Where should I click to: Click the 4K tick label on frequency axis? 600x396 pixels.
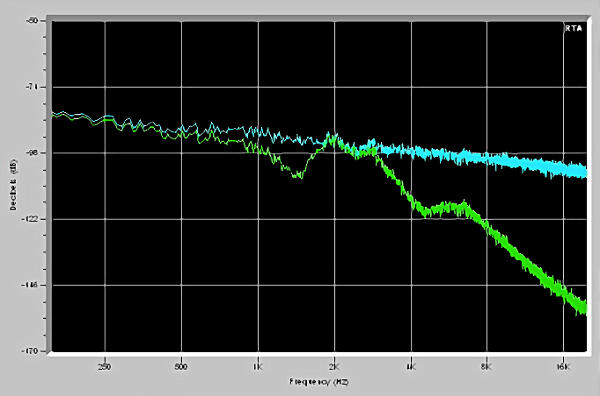point(411,367)
